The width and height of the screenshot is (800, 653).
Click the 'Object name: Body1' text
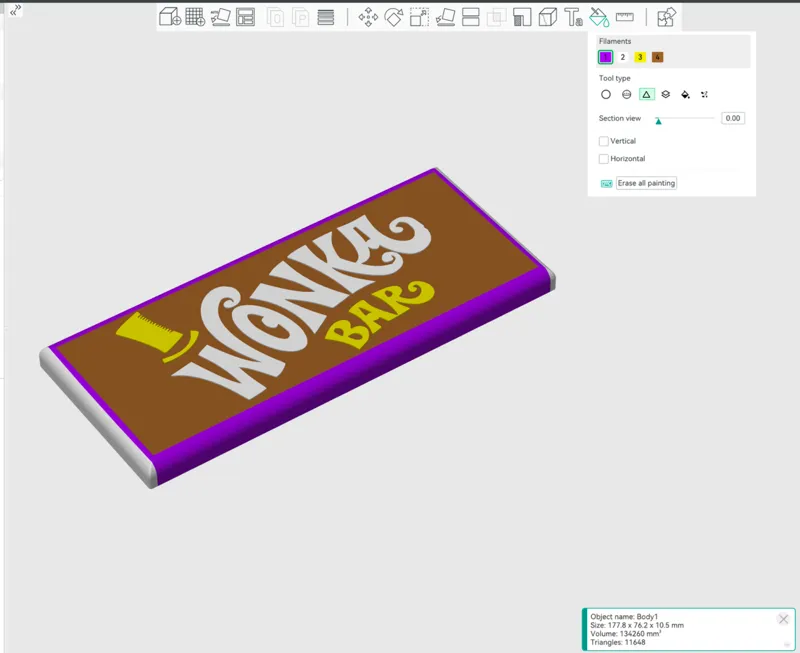pyautogui.click(x=624, y=616)
